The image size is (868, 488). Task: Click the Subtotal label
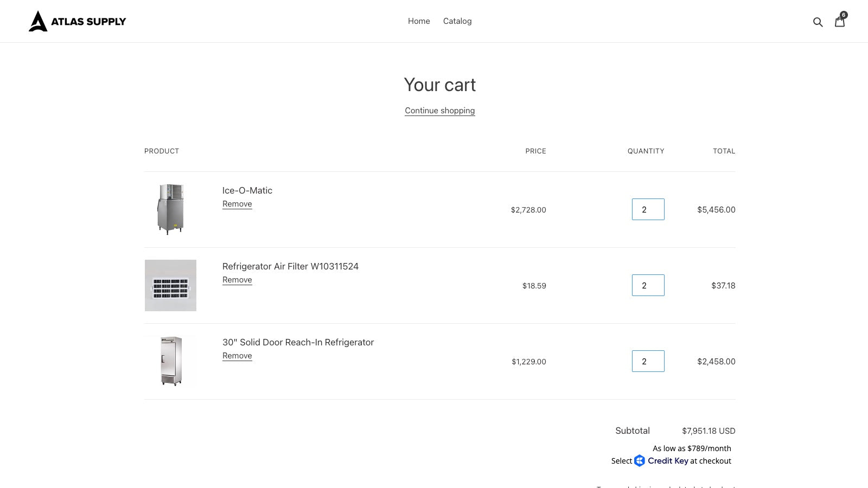[x=633, y=431]
